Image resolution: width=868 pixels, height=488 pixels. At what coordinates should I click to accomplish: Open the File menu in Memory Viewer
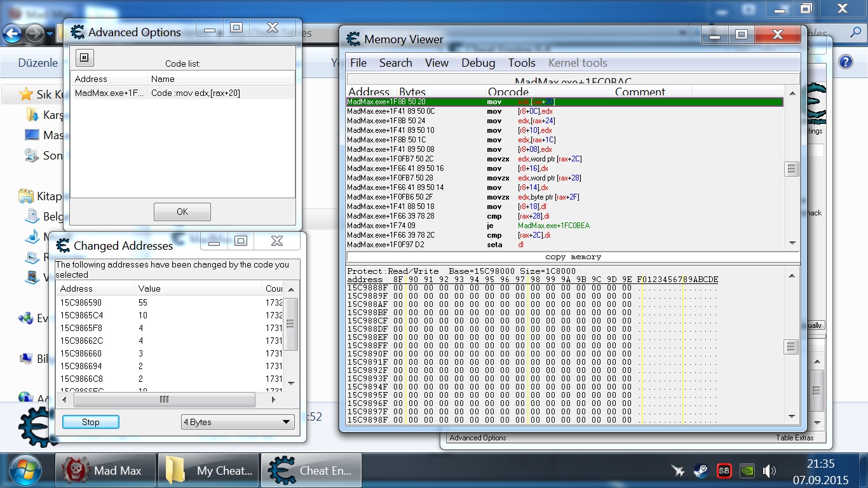coord(358,63)
